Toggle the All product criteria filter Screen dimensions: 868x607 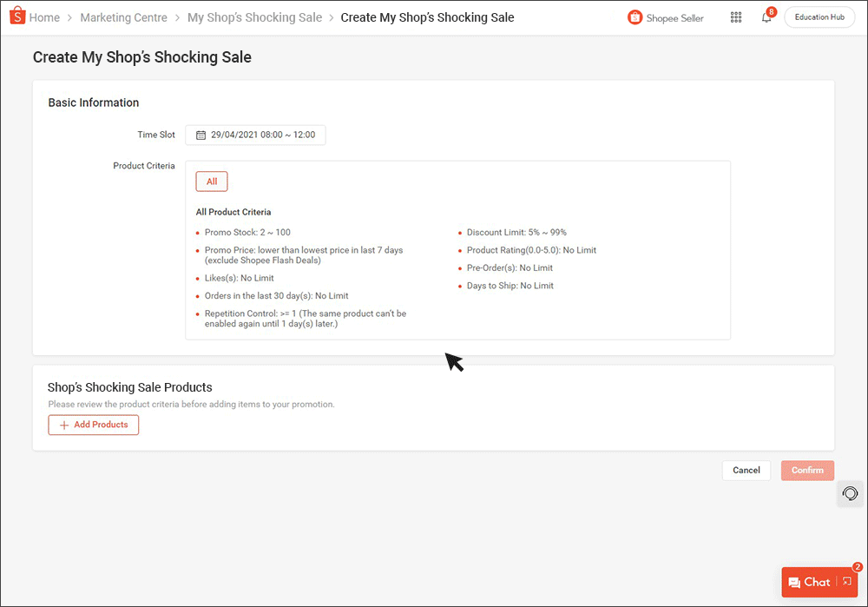(211, 181)
